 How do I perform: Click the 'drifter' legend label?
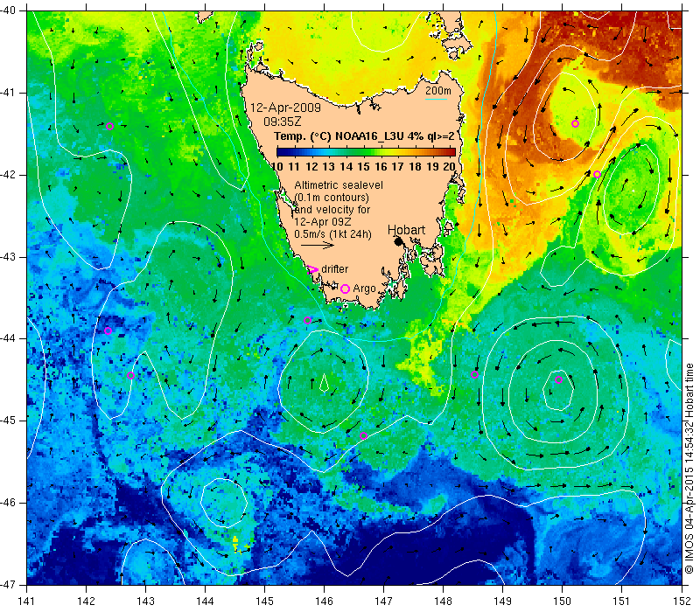point(334,269)
